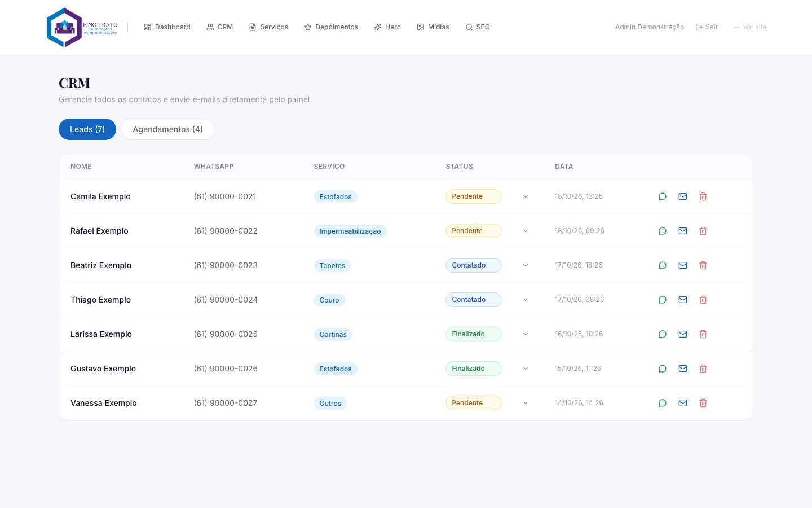Send email to Vanessa Exemplo
The height and width of the screenshot is (508, 812).
683,403
